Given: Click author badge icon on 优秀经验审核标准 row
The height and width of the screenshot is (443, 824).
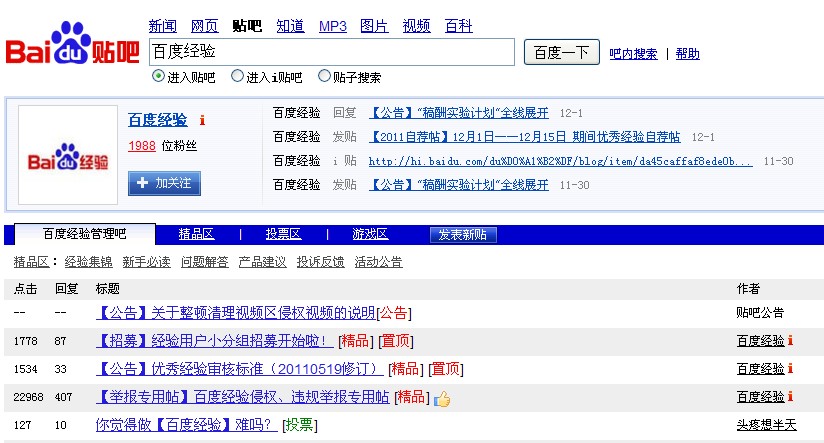Looking at the screenshot, I should click(790, 369).
